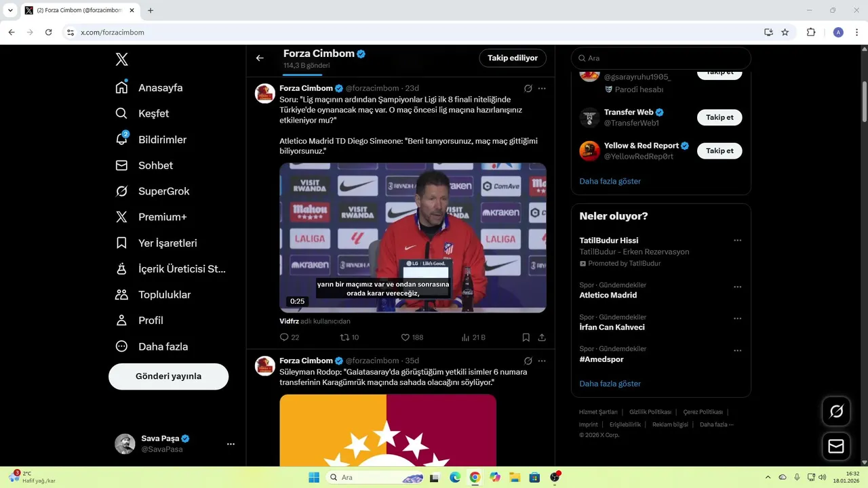Open Chrome profile avatar A
868x488 pixels.
[x=838, y=32]
